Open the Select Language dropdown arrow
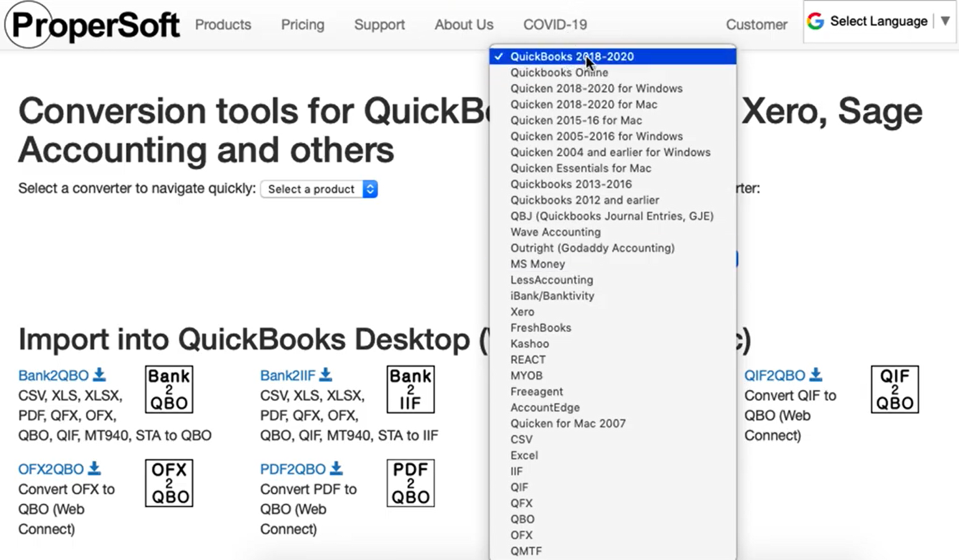Screen dimensions: 959x560 click(x=945, y=21)
